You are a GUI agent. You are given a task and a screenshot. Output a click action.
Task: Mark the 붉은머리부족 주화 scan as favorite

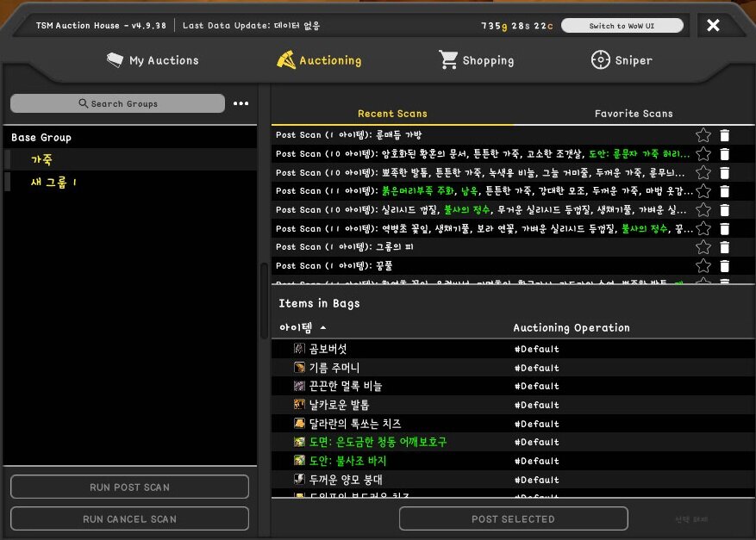click(x=703, y=191)
